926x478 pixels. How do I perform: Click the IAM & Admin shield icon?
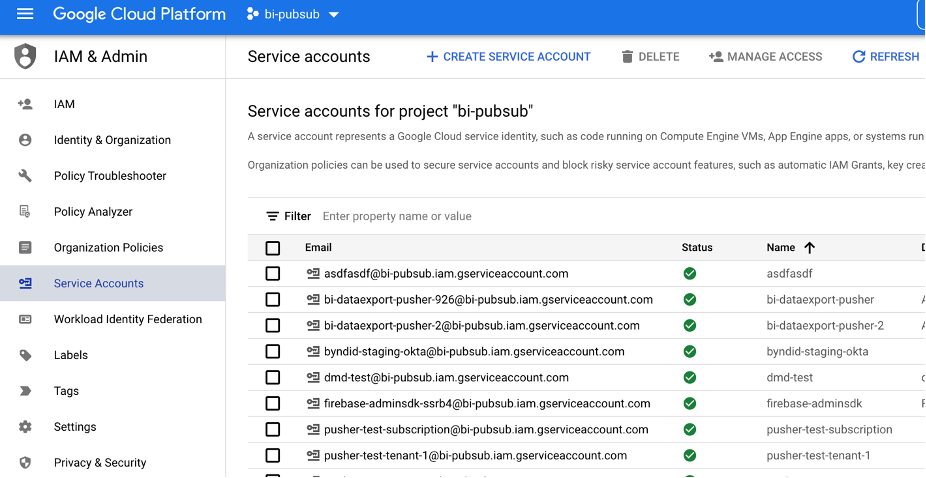tap(25, 57)
